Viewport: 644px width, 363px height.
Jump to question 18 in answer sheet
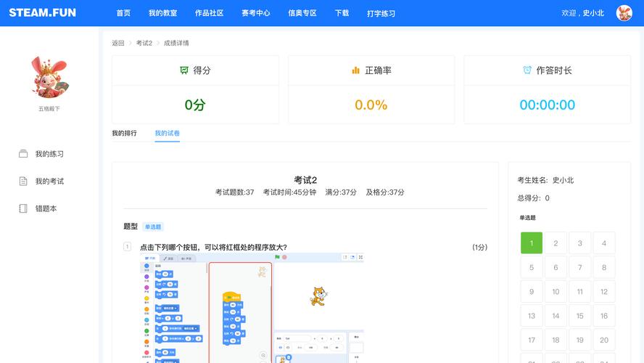click(556, 340)
